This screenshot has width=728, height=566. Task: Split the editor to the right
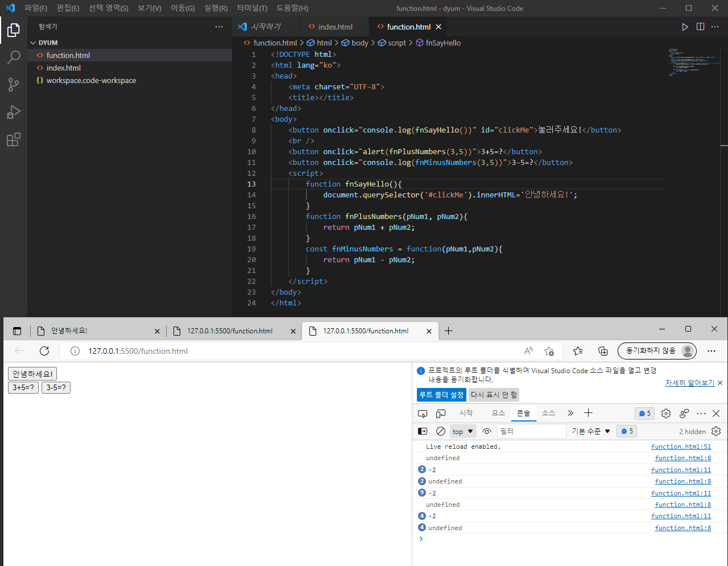click(x=700, y=27)
